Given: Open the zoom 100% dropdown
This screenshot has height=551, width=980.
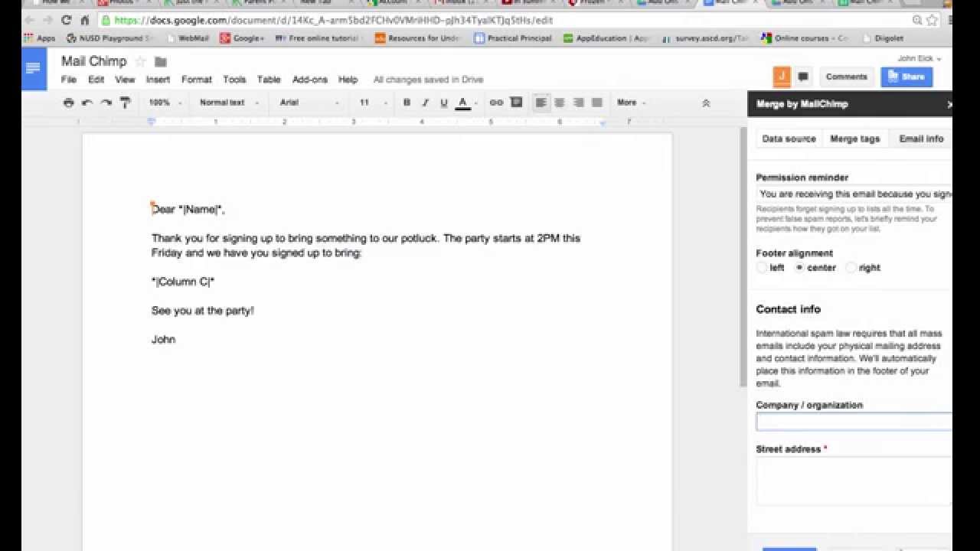Looking at the screenshot, I should point(165,103).
